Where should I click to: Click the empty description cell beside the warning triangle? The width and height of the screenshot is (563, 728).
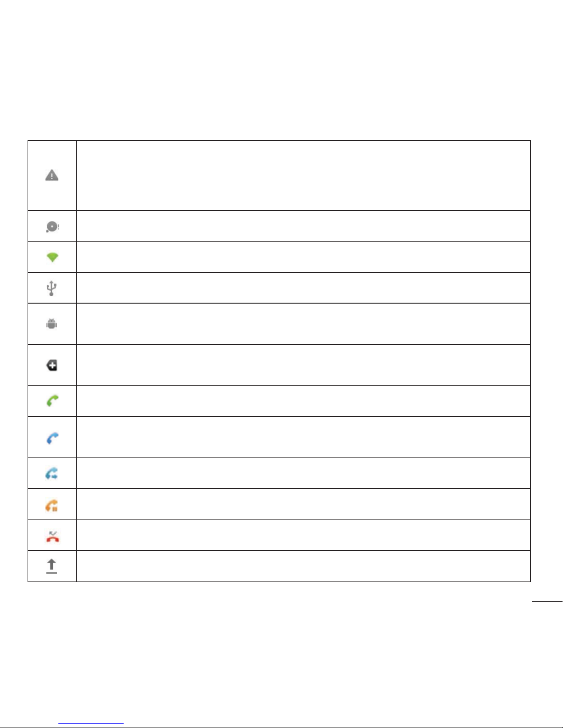click(x=303, y=175)
